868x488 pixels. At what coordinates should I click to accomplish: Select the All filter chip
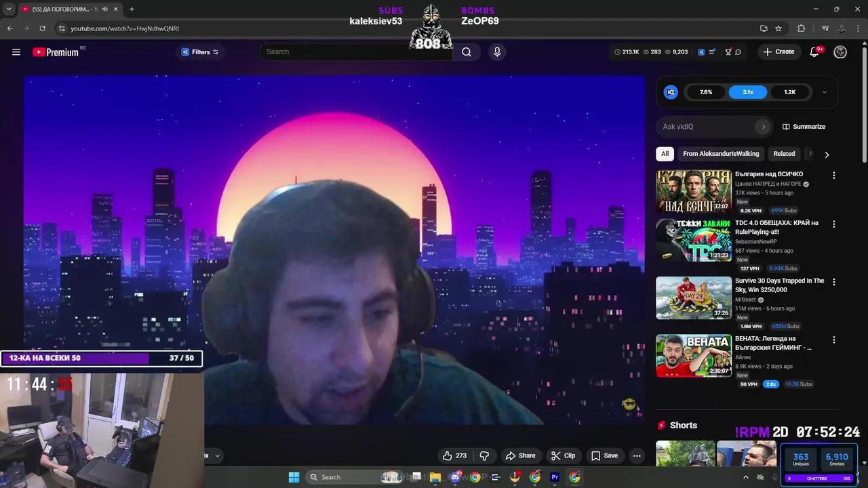[665, 154]
